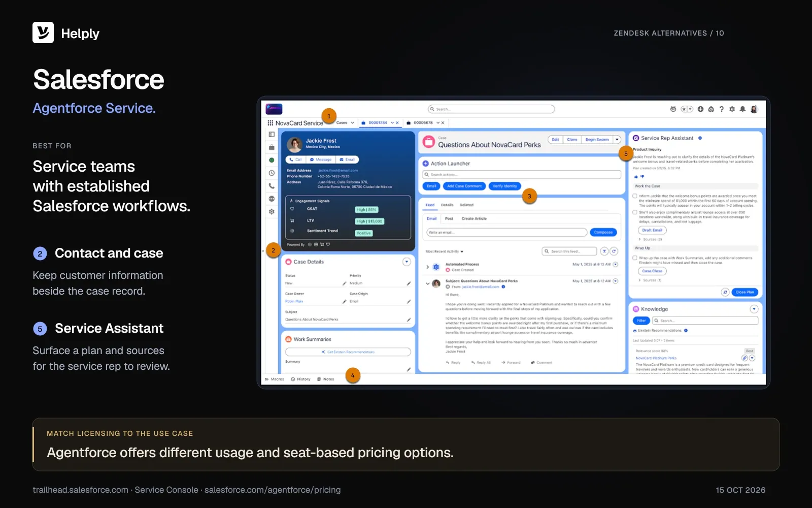812x508 pixels.
Task: Click the phone icon in left utility sidebar
Action: 272,186
